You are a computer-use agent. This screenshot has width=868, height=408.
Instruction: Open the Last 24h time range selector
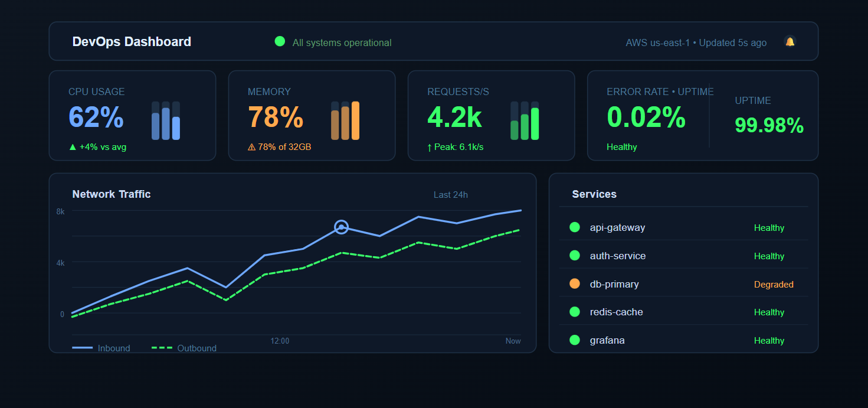(451, 195)
